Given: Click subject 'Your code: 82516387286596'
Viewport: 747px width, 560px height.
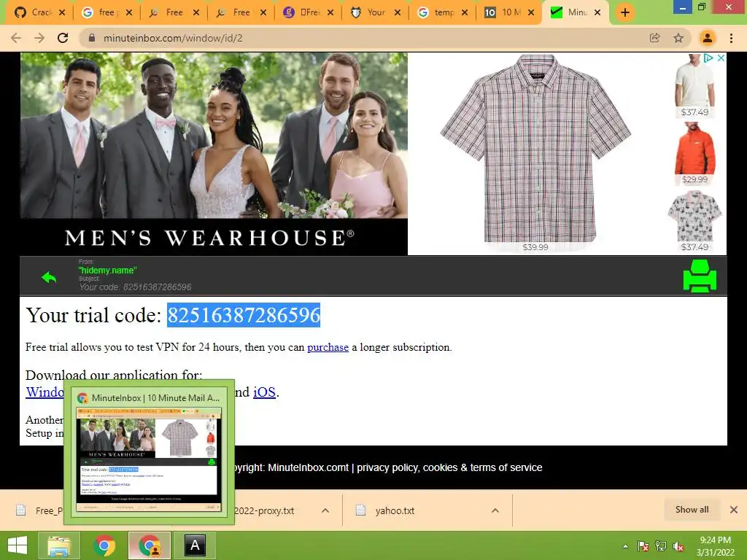Looking at the screenshot, I should tap(135, 287).
